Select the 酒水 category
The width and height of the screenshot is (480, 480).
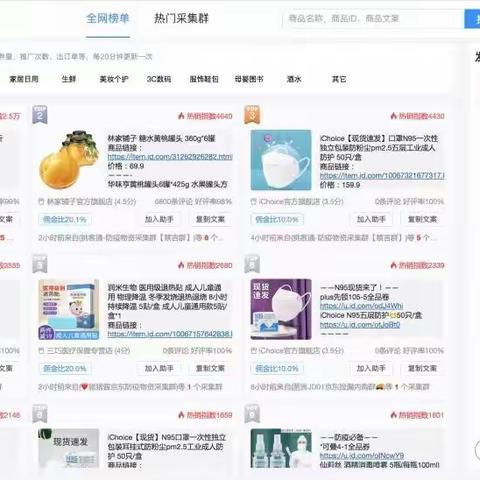(294, 79)
